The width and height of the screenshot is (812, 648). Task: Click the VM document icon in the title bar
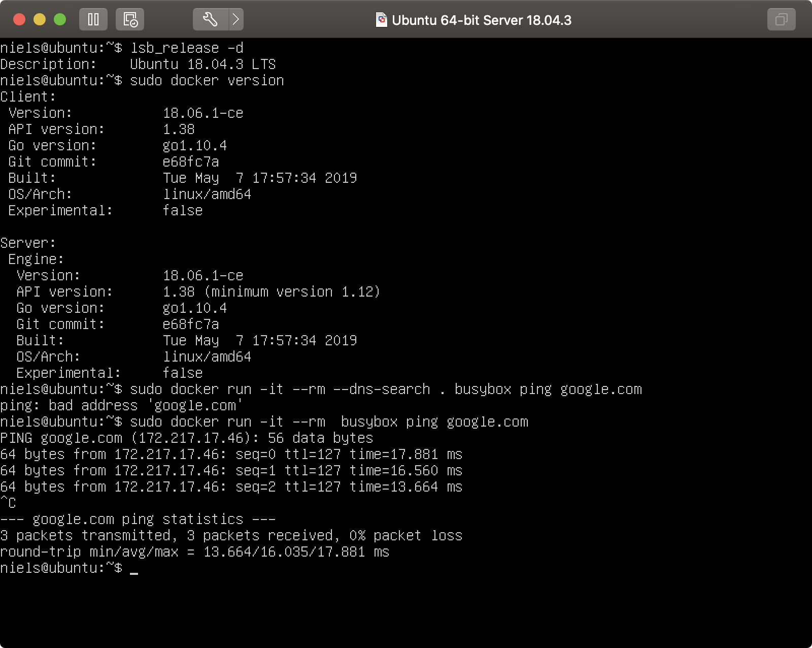tap(382, 20)
